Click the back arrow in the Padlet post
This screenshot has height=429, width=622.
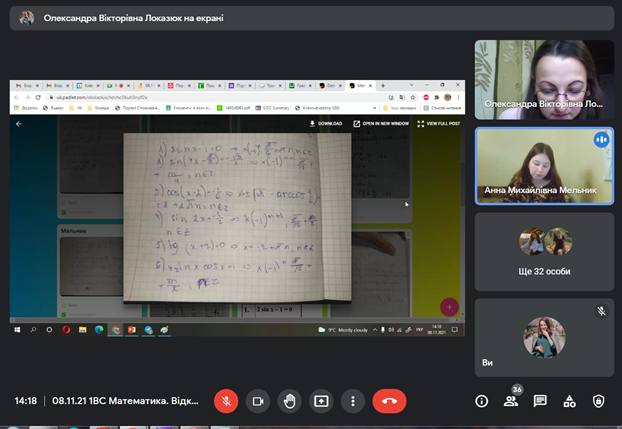click(x=18, y=124)
